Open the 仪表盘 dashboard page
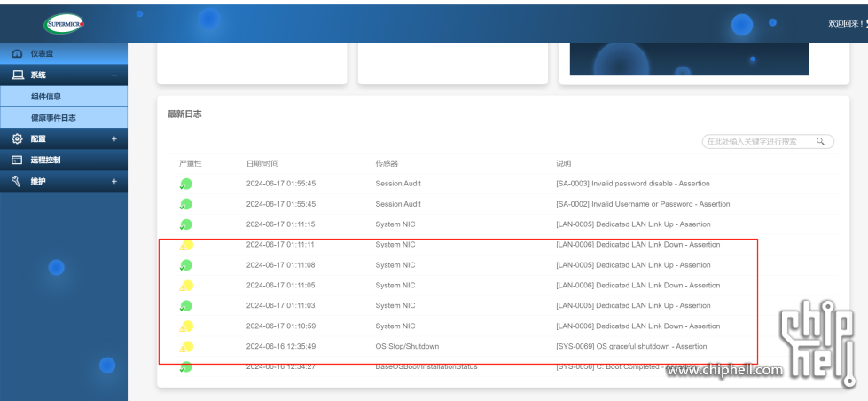 64,54
